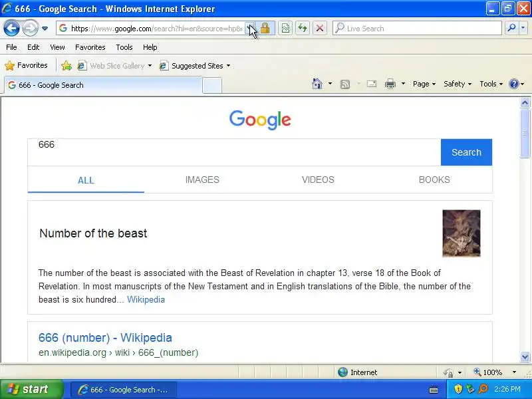Viewport: 532px width, 399px height.
Task: Open the Web Slice Gallery link
Action: [x=111, y=65]
